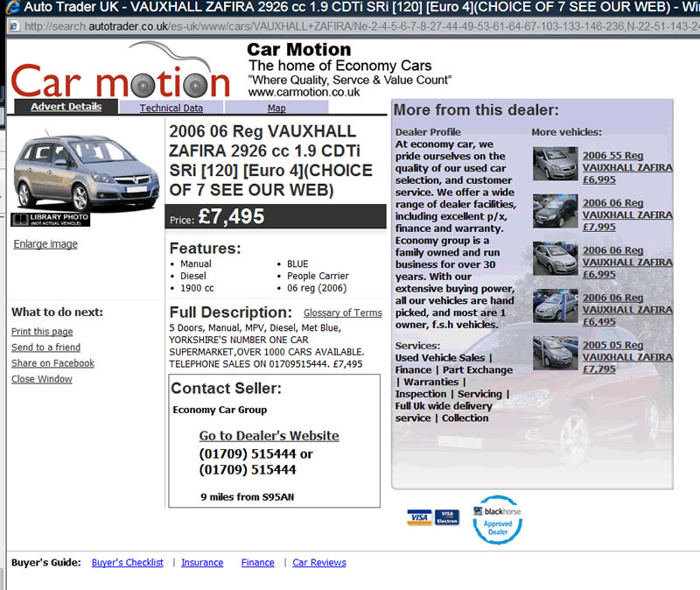The width and height of the screenshot is (700, 590).
Task: Click the 'Diesel' feature text
Action: coord(192,276)
